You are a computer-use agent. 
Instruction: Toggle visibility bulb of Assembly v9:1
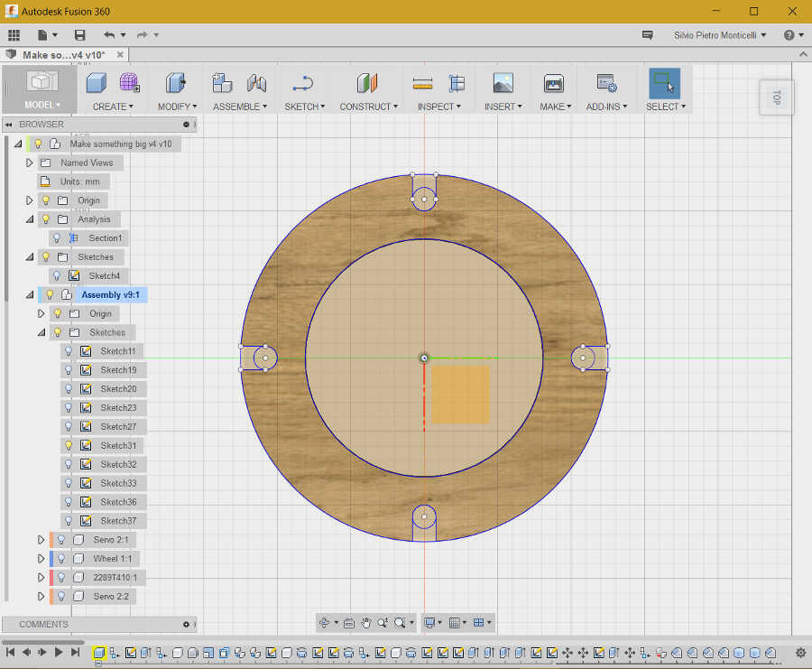pyautogui.click(x=50, y=294)
